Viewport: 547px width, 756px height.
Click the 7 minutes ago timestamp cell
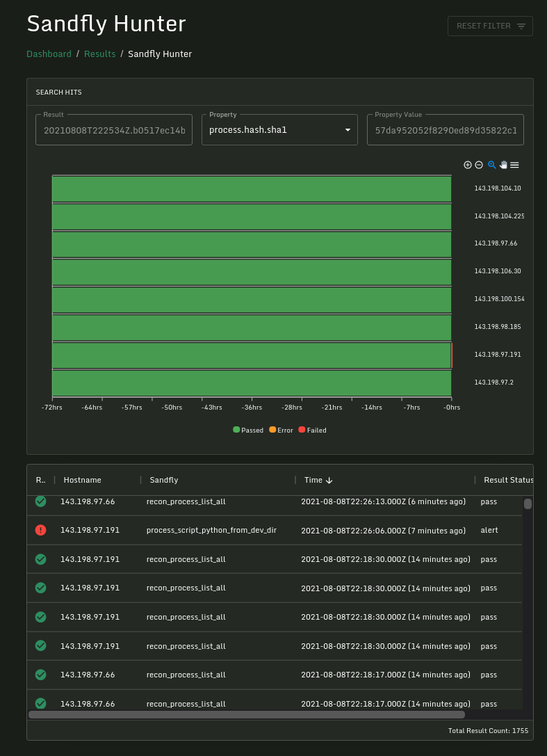click(x=384, y=531)
